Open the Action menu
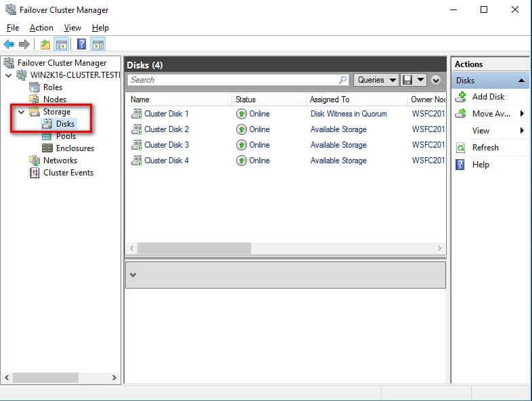Image resolution: width=532 pixels, height=401 pixels. 41,28
